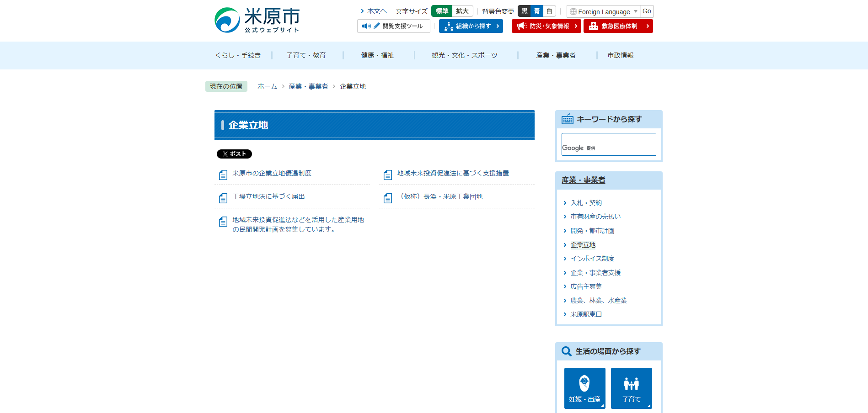Click document icon beside 地域未来投資促進法に基づく支援措置

click(x=388, y=175)
